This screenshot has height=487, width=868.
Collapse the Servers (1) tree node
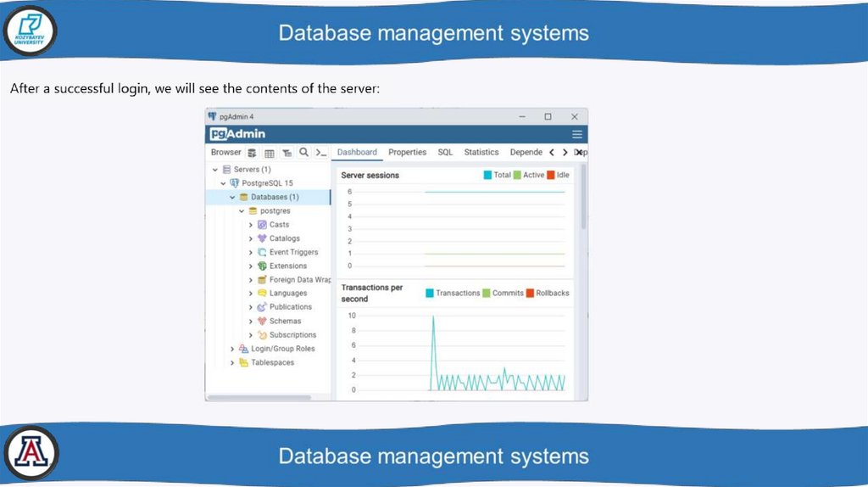(215, 170)
